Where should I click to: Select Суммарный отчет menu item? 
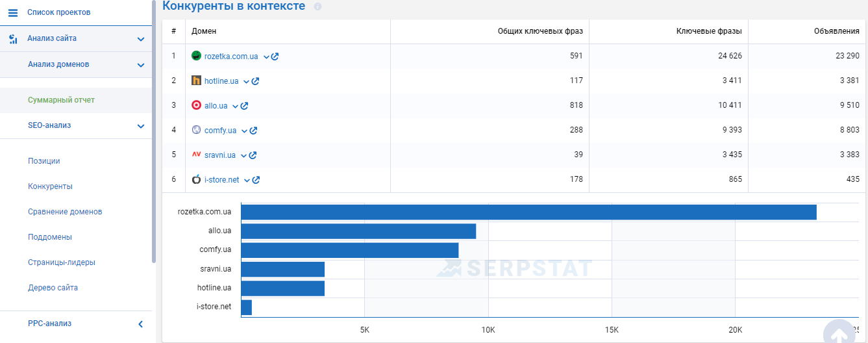click(61, 100)
